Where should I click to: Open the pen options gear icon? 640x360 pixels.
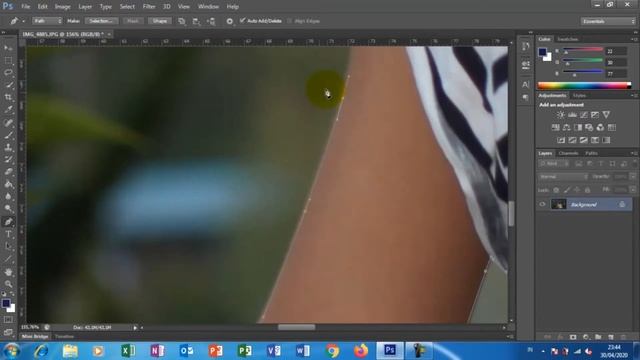tap(229, 21)
